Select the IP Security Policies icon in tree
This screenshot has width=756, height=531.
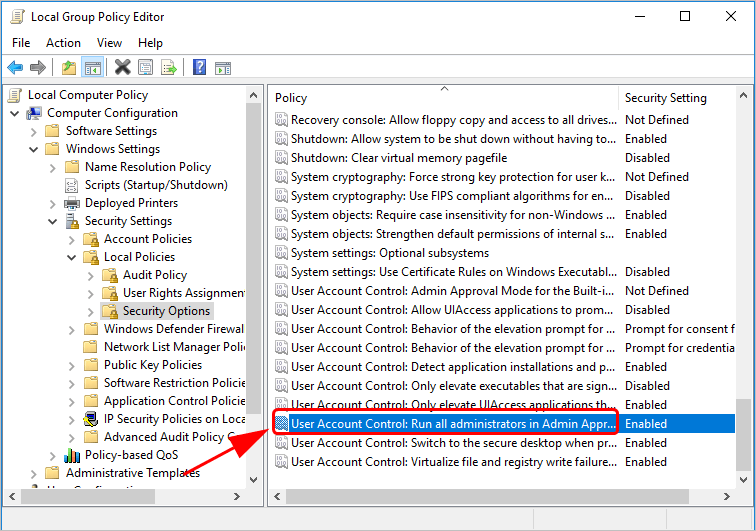click(x=92, y=419)
